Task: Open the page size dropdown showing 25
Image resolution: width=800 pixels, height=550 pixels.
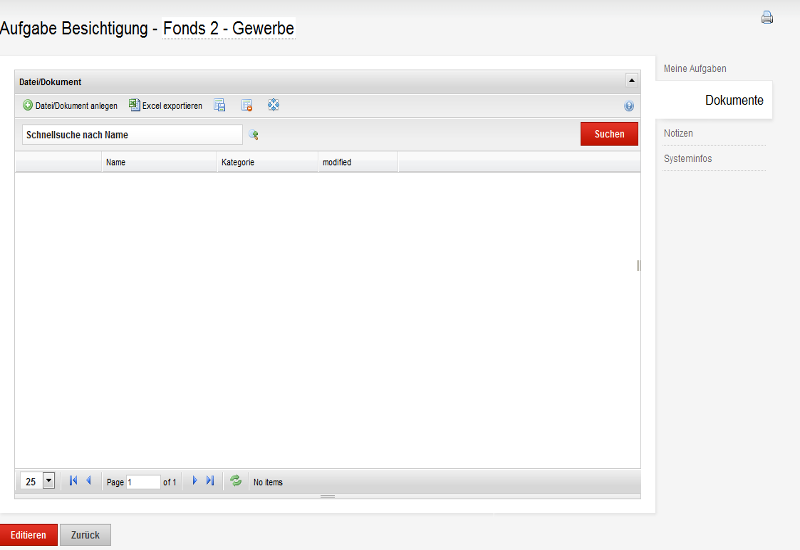Action: click(49, 481)
